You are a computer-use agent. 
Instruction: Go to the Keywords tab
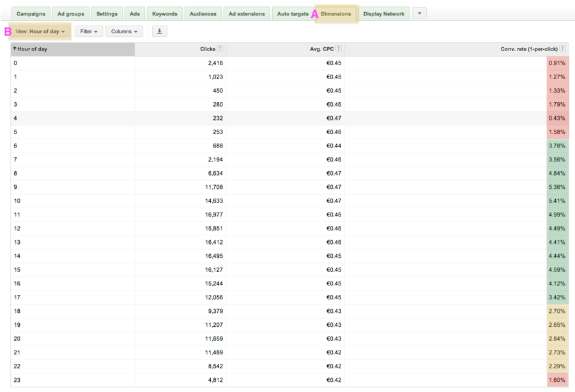pyautogui.click(x=165, y=13)
